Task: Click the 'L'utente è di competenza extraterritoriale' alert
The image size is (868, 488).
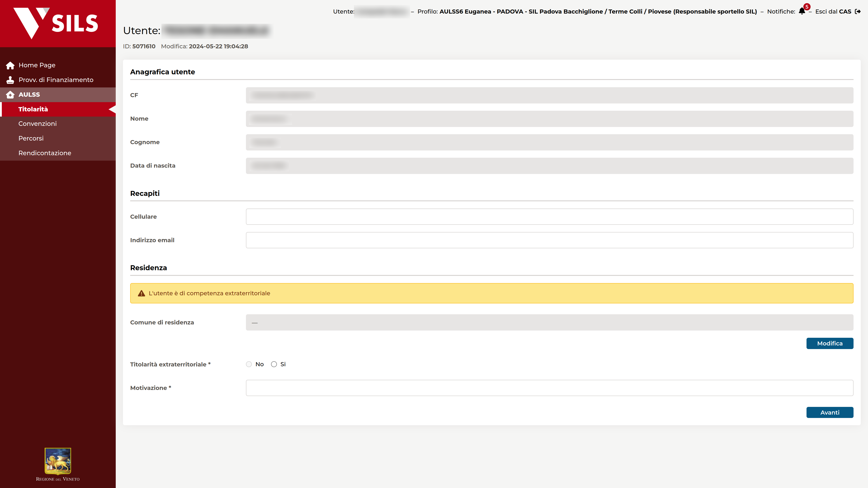Action: pos(492,293)
